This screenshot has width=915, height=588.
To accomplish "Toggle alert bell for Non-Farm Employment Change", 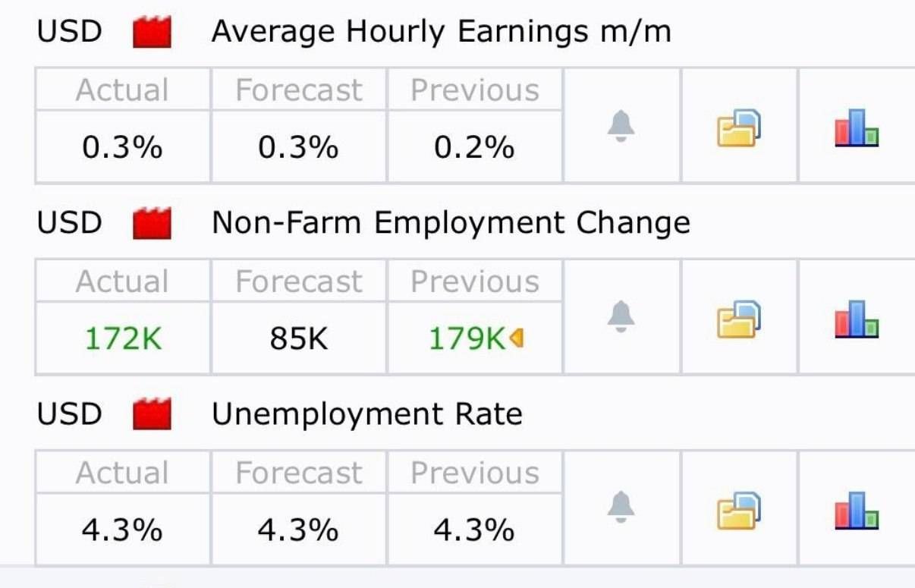I will [621, 318].
